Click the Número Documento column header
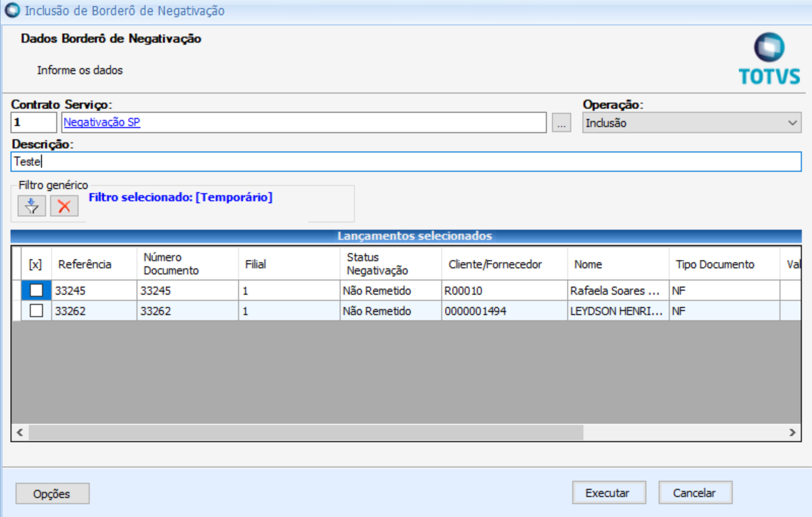The width and height of the screenshot is (812, 517). [188, 264]
